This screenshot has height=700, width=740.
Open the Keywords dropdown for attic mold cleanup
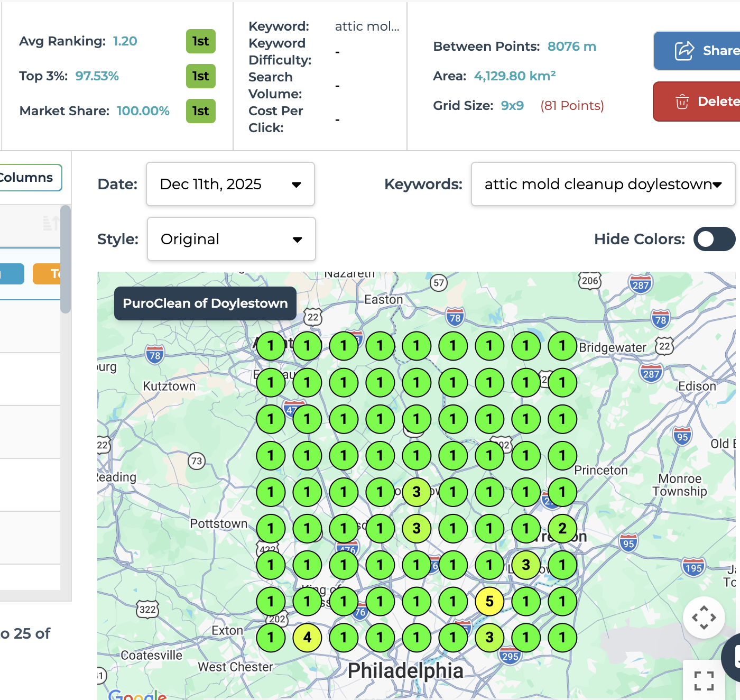(x=603, y=184)
